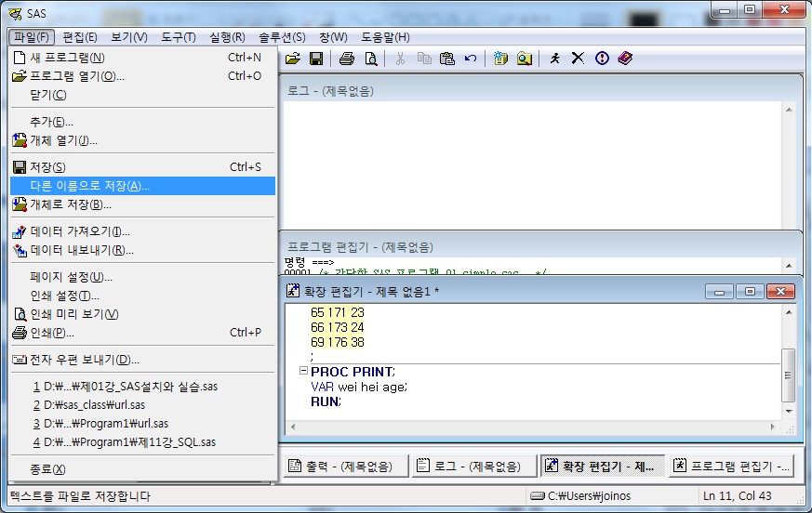The image size is (812, 513).
Task: Open the 도구(T) menu
Action: [x=179, y=37]
